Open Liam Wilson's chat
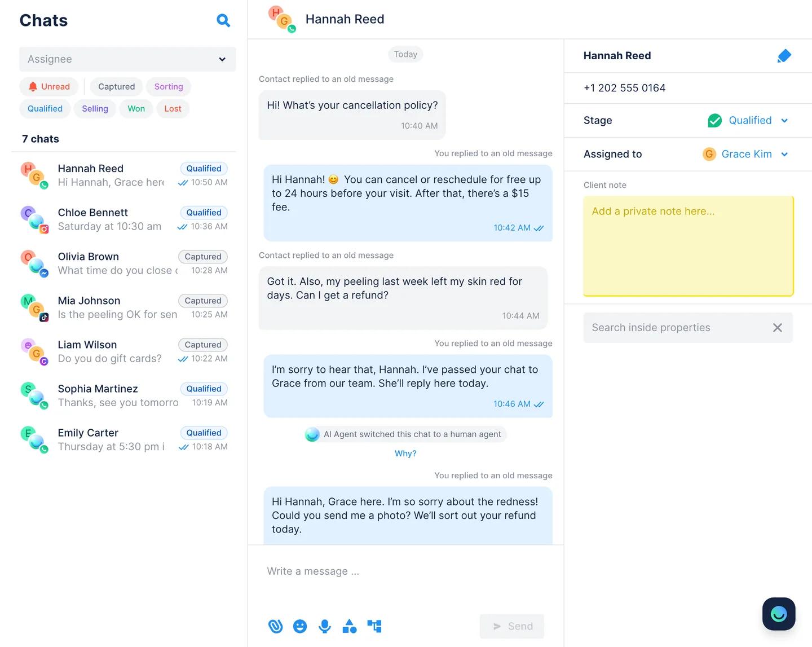 coord(124,351)
